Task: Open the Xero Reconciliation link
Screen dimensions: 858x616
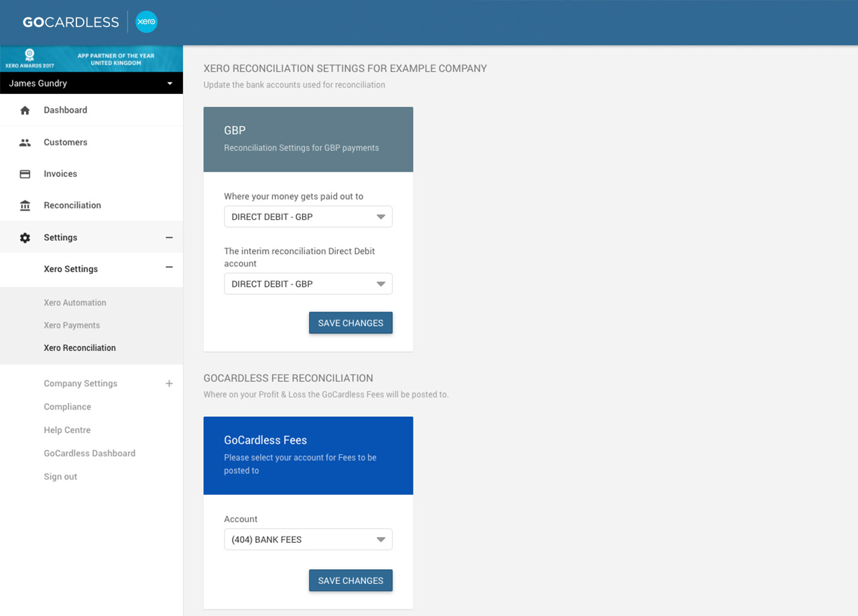Action: pyautogui.click(x=80, y=348)
